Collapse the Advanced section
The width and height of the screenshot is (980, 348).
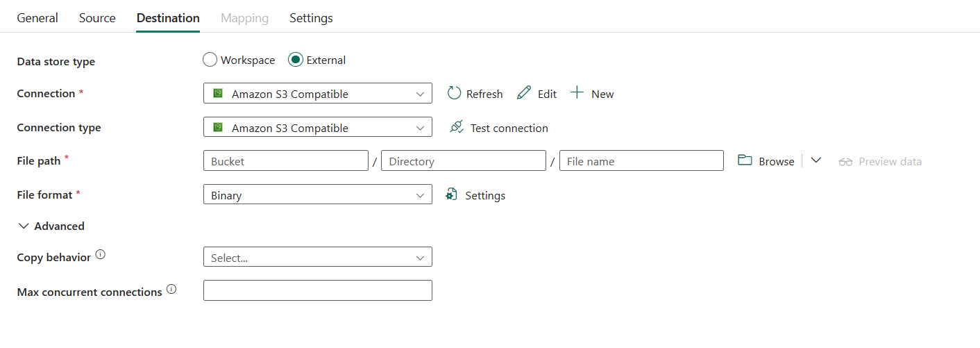(51, 226)
